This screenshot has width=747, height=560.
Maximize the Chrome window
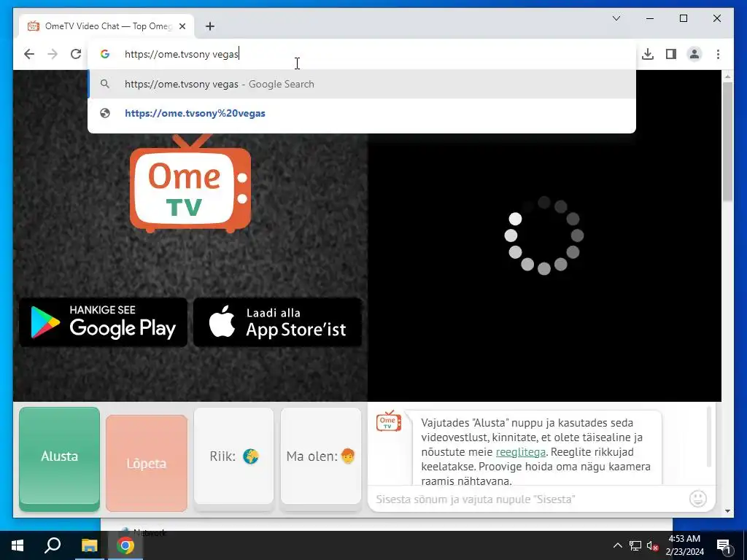pos(683,18)
